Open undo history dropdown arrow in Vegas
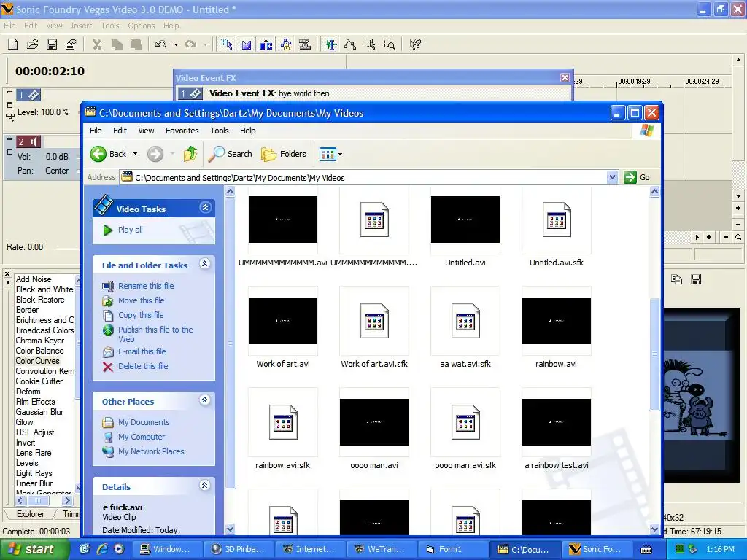This screenshot has width=747, height=560. pyautogui.click(x=176, y=44)
